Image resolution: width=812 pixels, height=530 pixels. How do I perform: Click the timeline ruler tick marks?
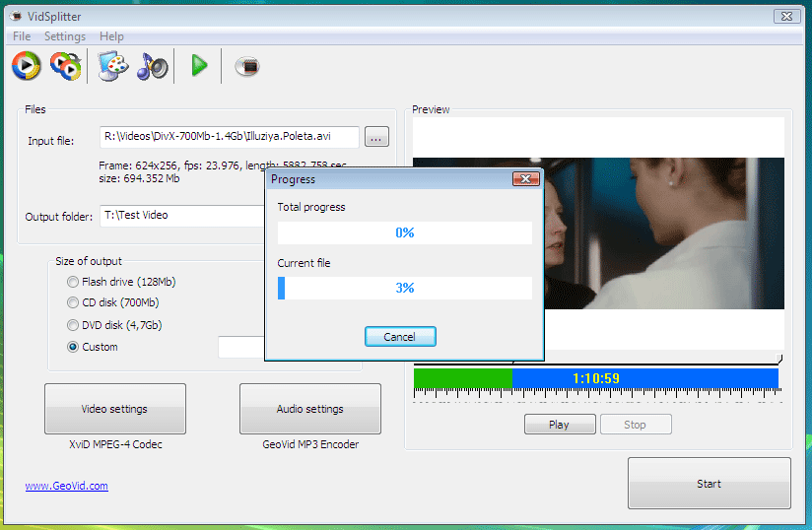click(597, 395)
